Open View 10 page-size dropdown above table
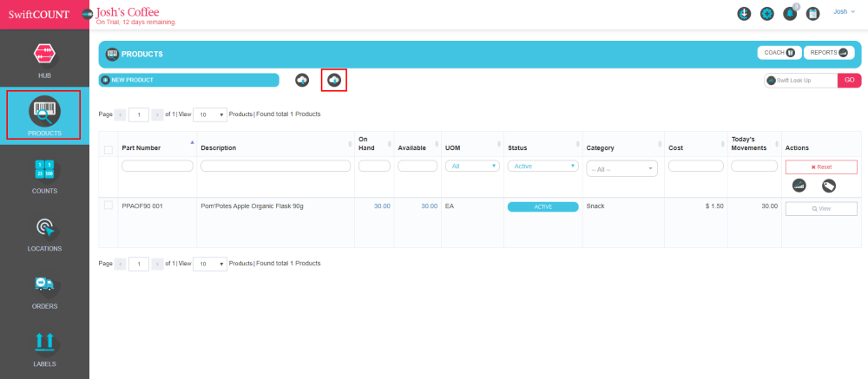Screen dimensions: 868x379 tap(210, 114)
